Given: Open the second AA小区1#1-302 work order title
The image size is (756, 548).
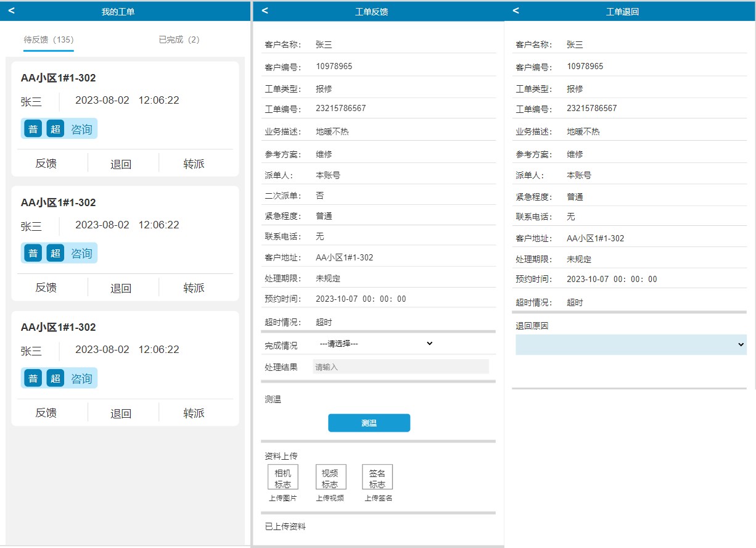Looking at the screenshot, I should click(x=59, y=202).
